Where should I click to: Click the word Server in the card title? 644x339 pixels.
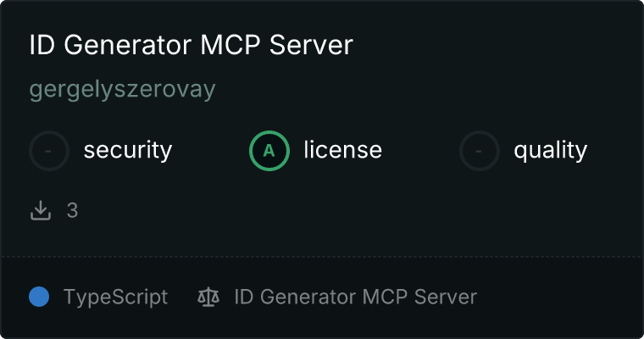point(311,45)
